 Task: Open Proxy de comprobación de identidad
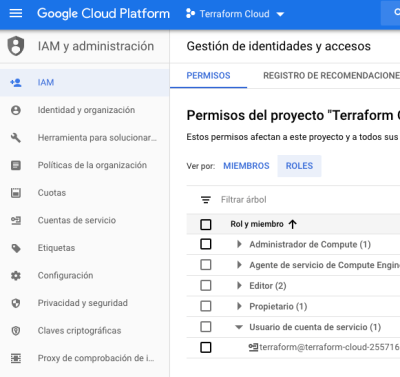pyautogui.click(x=85, y=358)
